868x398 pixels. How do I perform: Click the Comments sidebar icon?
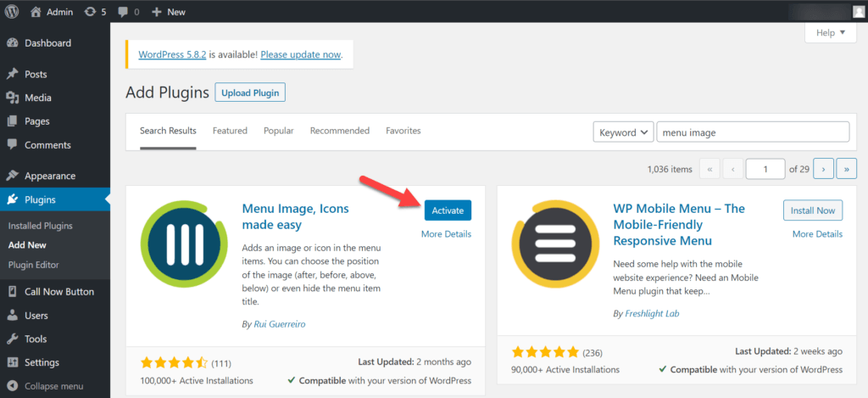12,145
